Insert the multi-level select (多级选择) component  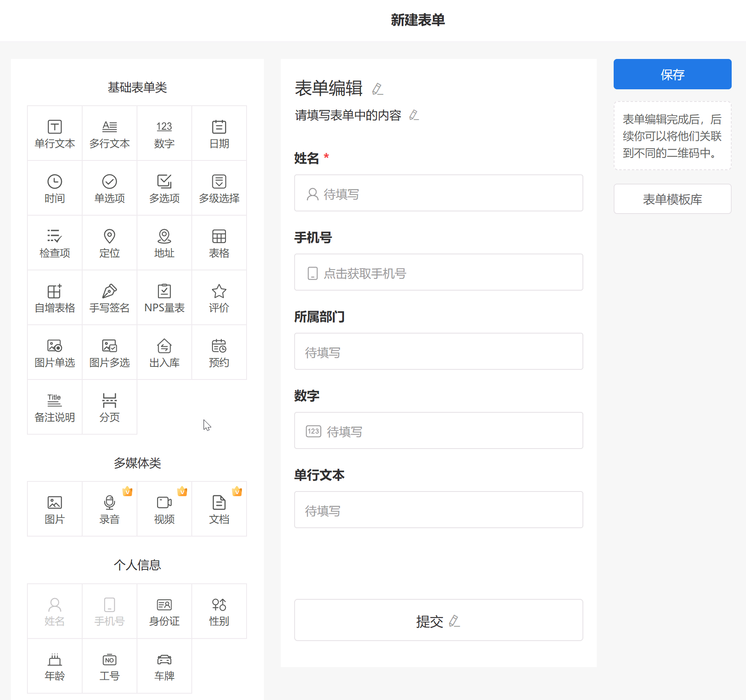pyautogui.click(x=219, y=188)
